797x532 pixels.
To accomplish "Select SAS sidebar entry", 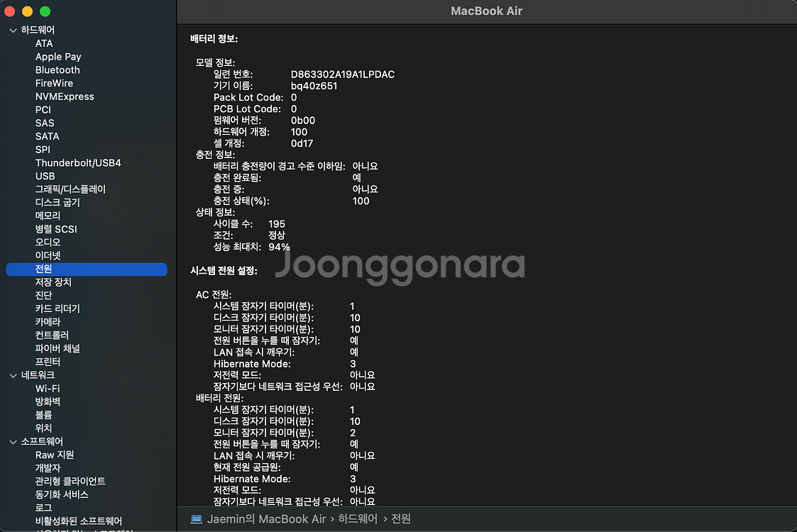I will pos(45,123).
